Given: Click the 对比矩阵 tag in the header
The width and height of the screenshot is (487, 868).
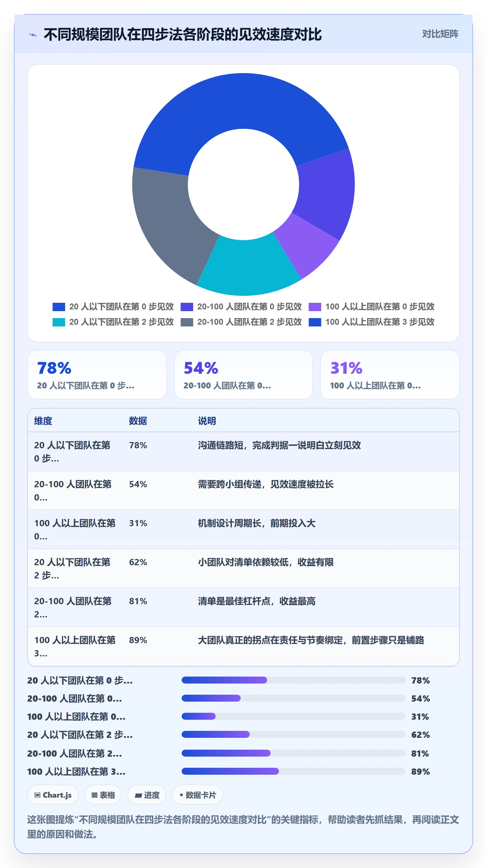Looking at the screenshot, I should (x=440, y=34).
